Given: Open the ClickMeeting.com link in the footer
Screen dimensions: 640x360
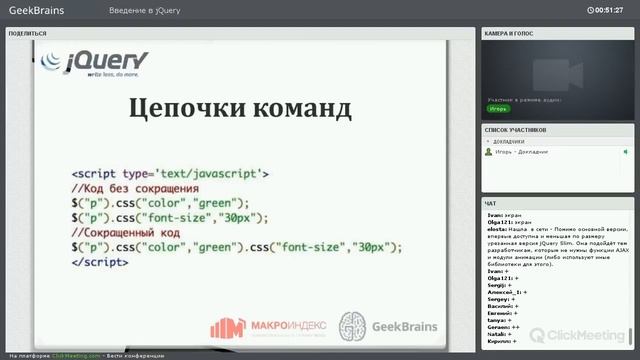Looking at the screenshot, I should (x=76, y=356).
